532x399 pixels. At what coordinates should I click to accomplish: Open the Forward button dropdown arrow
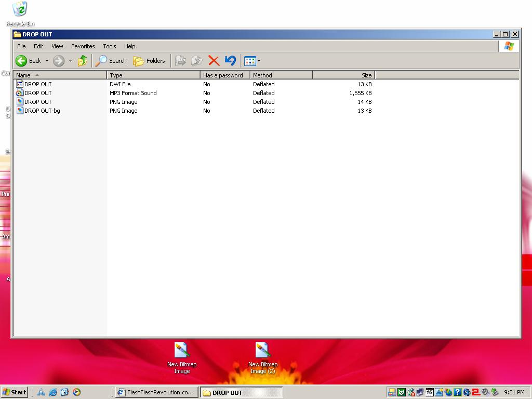pos(71,61)
